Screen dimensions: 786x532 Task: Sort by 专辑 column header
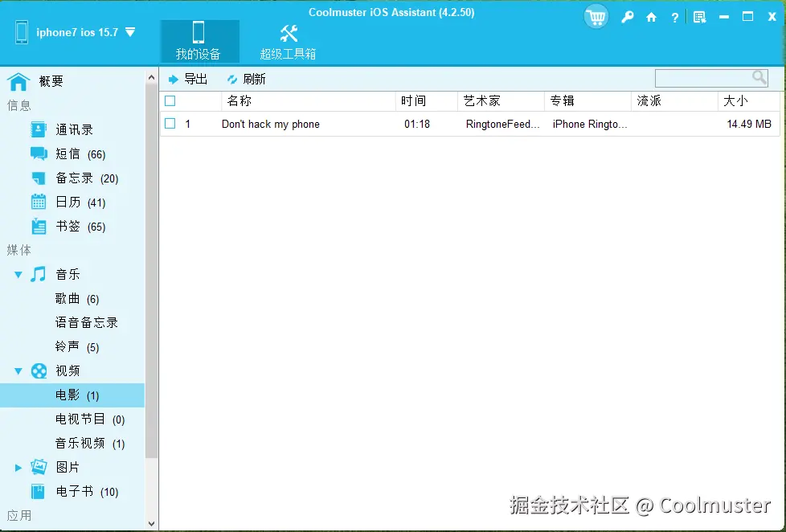click(587, 100)
